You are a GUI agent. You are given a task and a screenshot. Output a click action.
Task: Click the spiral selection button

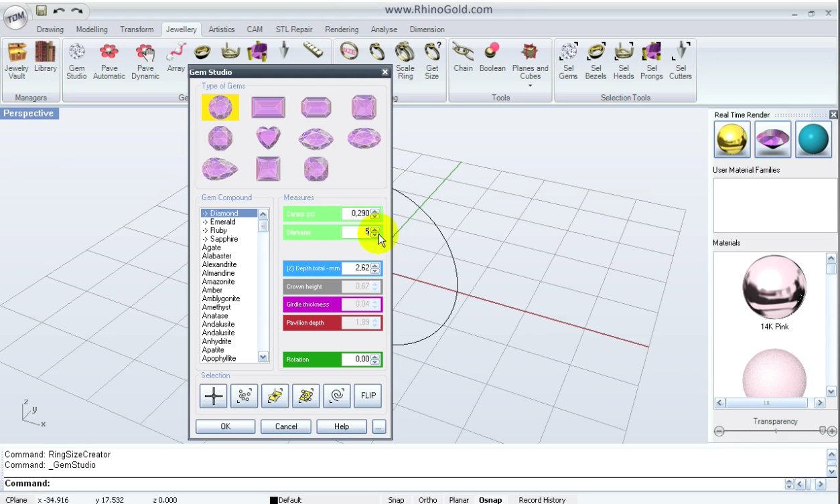(337, 396)
